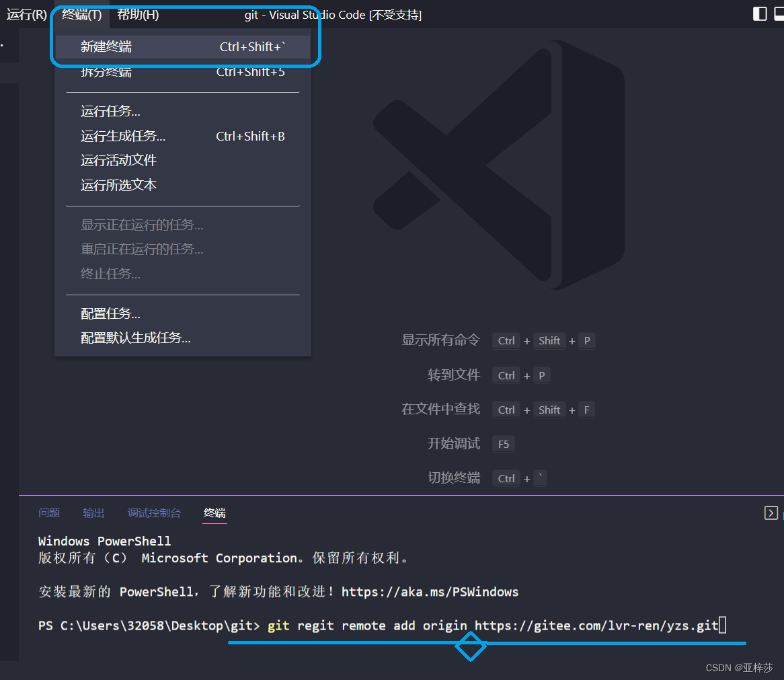This screenshot has width=784, height=680.
Task: Switch to the 调试控制台 panel tab
Action: [x=154, y=513]
